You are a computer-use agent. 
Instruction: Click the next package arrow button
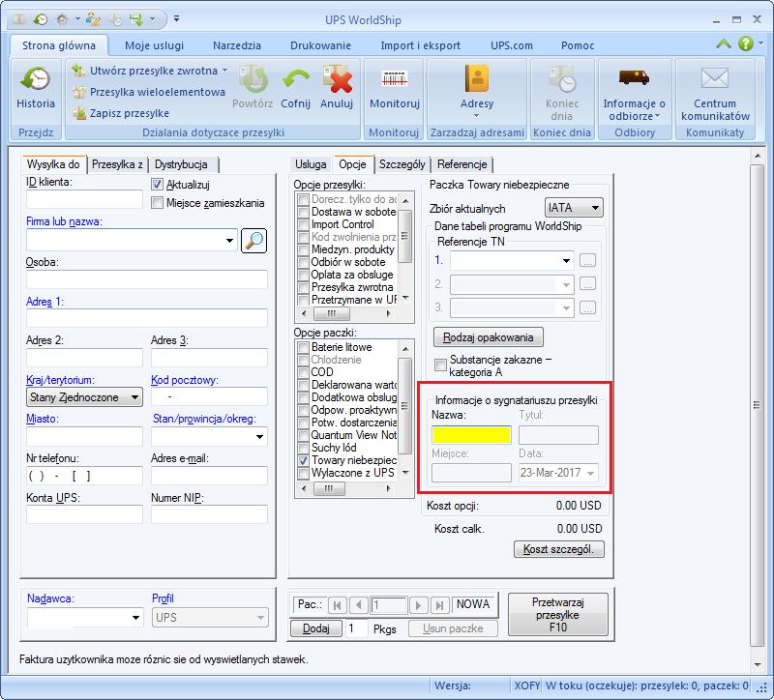(419, 605)
